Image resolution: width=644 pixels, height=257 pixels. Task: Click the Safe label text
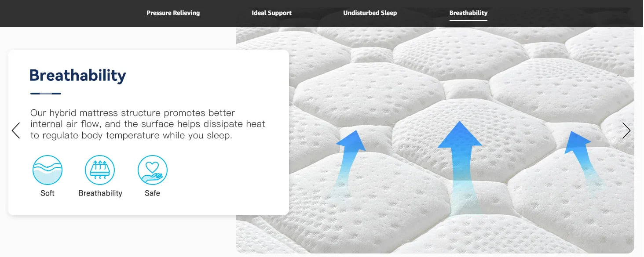coord(153,193)
